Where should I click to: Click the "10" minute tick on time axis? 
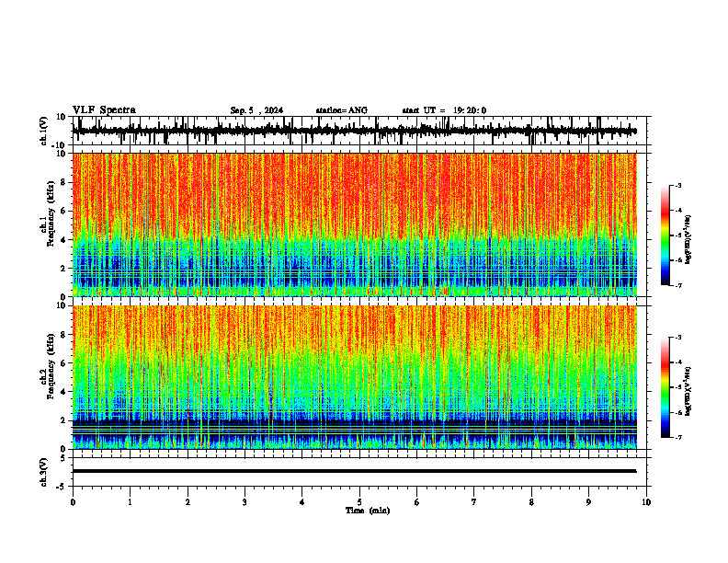click(646, 502)
